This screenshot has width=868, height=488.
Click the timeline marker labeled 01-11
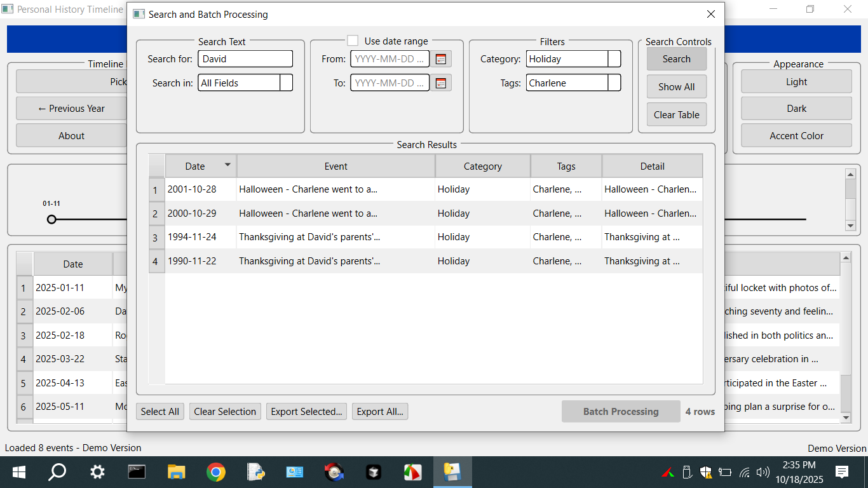(51, 219)
